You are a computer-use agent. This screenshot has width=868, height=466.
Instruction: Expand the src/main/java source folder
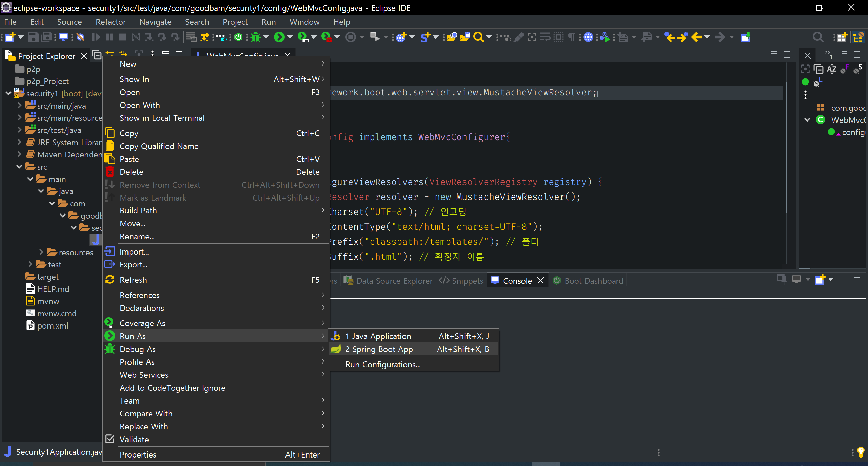(x=19, y=106)
